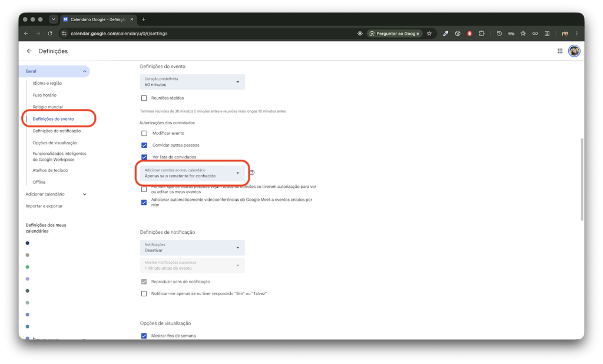This screenshot has height=364, width=603.
Task: Check Notificar-me apenas se eu tiver respondido
Action: [144, 293]
